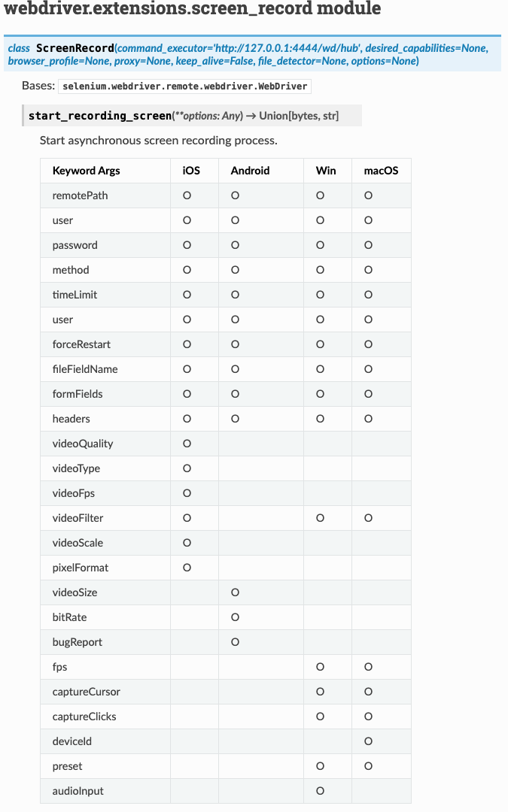Click the macOS column header
508x812 pixels.
(381, 171)
